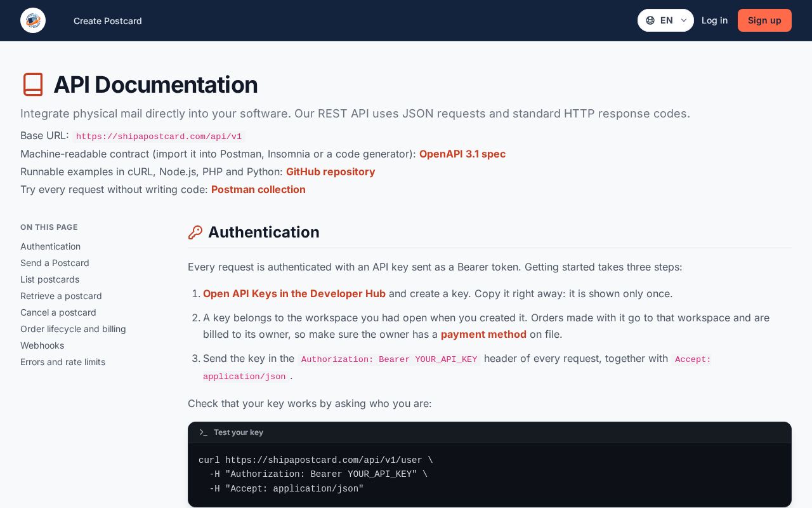The height and width of the screenshot is (508, 812).
Task: Go to Send a Postcard section
Action: (x=55, y=263)
